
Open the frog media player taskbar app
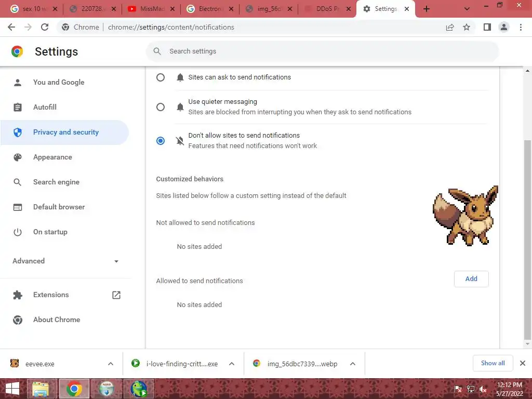click(x=139, y=389)
